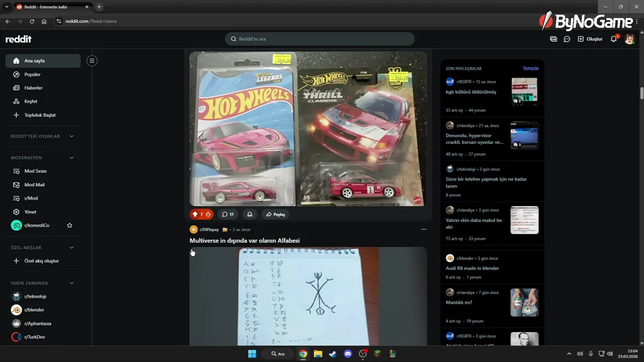This screenshot has height=362, width=644.
Task: Open post Audi R8 made in blender
Action: click(472, 268)
